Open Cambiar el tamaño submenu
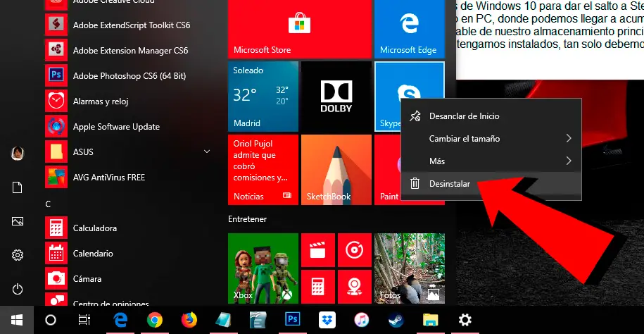Screen dimensions: 644x334 pyautogui.click(x=491, y=139)
